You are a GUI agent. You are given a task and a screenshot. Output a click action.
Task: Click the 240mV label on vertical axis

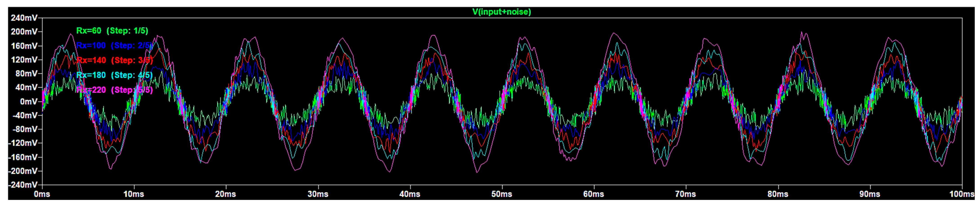[24, 18]
